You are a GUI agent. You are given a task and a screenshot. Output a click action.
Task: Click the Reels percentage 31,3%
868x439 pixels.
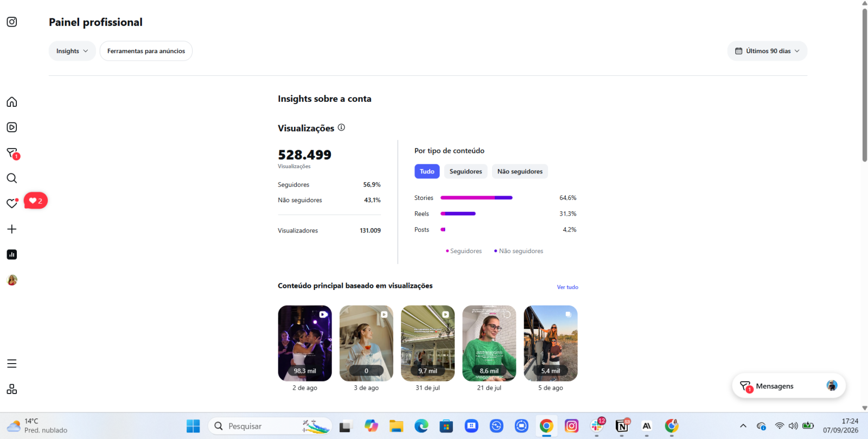[x=568, y=214]
